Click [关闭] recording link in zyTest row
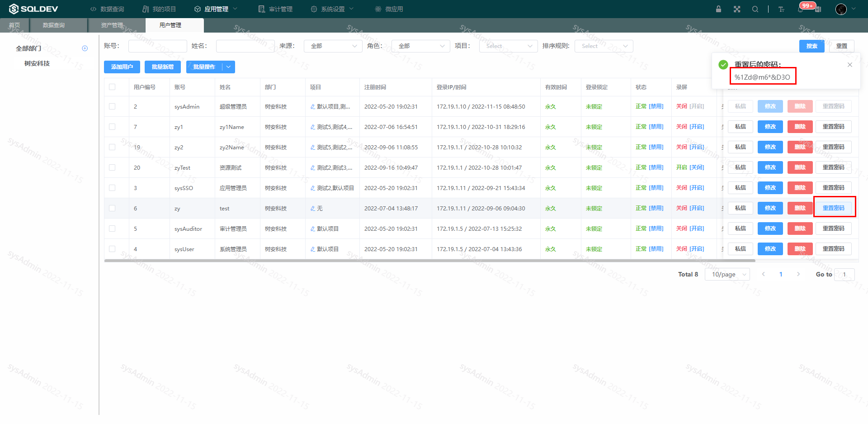868x424 pixels. pyautogui.click(x=697, y=167)
